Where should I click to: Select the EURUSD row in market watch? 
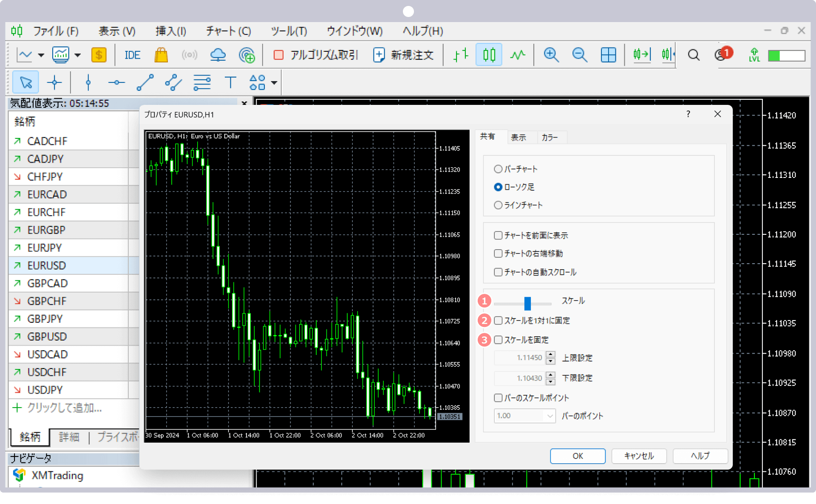click(x=74, y=265)
